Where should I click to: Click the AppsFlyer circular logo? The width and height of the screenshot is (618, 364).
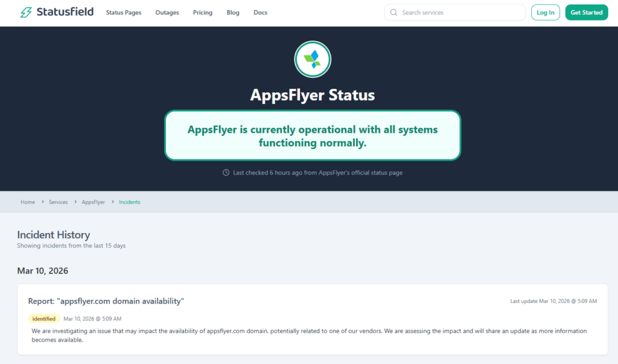click(312, 59)
